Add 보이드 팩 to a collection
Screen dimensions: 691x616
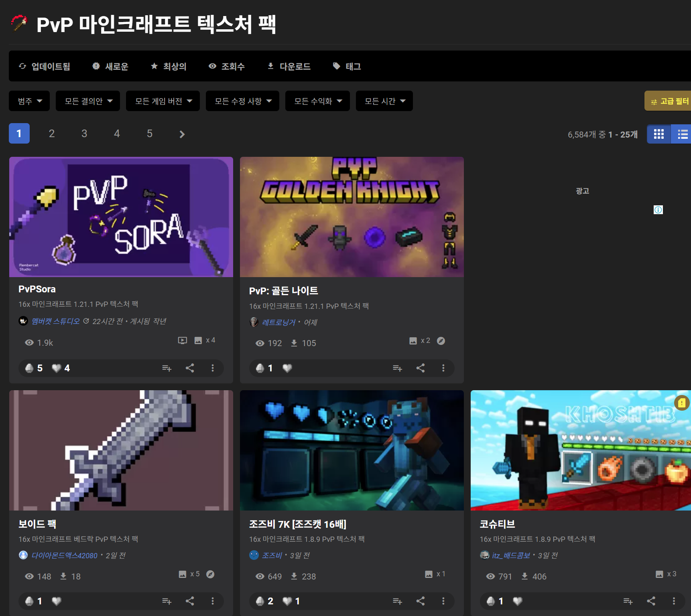(167, 601)
